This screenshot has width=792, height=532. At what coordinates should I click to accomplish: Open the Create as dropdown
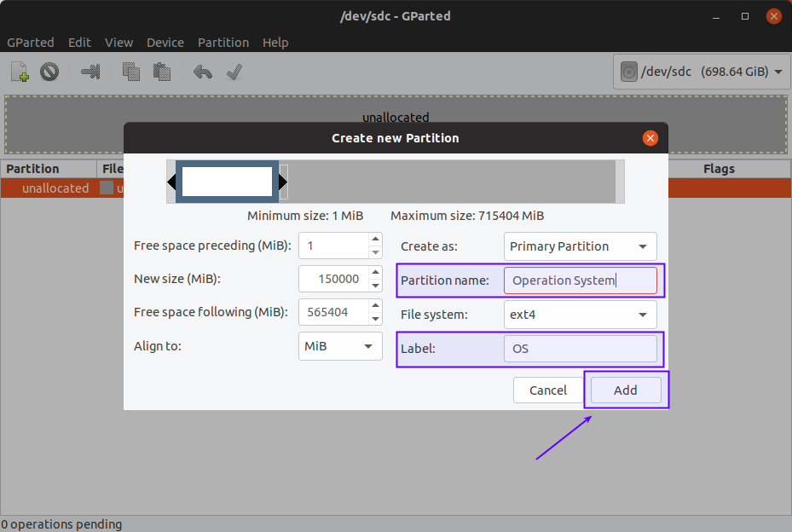point(580,246)
